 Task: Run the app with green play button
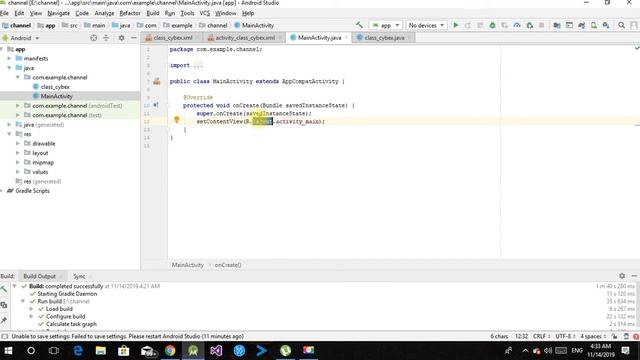point(456,25)
